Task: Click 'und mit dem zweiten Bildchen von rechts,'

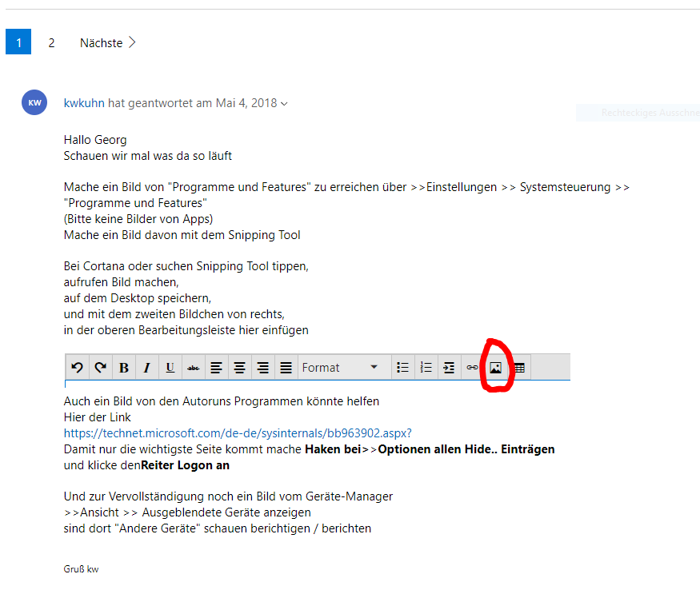Action: (x=174, y=314)
